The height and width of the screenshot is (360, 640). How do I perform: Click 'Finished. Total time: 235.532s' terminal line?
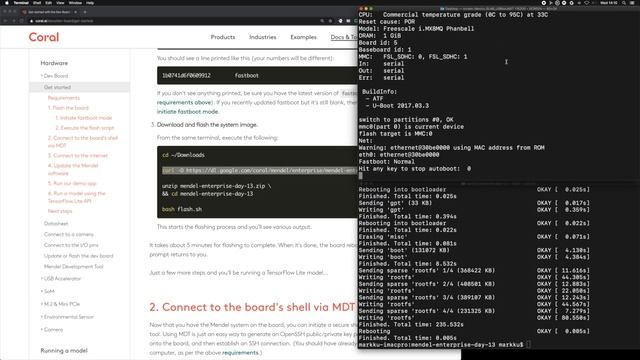point(411,324)
